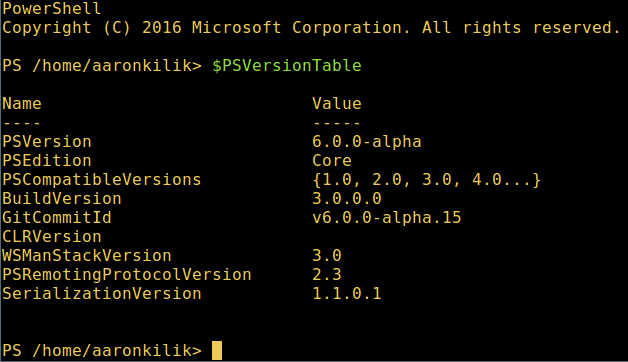Select the Microsoft Corporation copyright line

coord(311,28)
